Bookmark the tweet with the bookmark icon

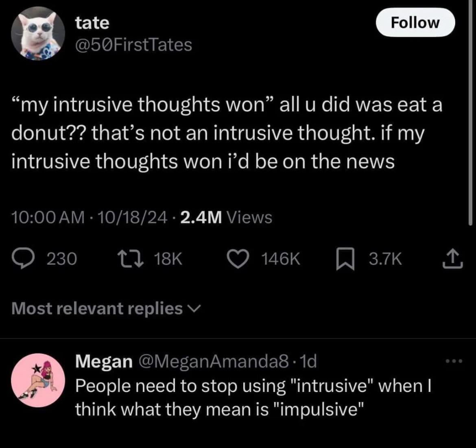coord(345,259)
